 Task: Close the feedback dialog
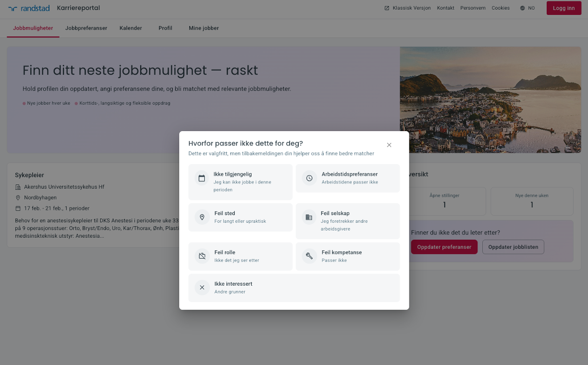[389, 145]
